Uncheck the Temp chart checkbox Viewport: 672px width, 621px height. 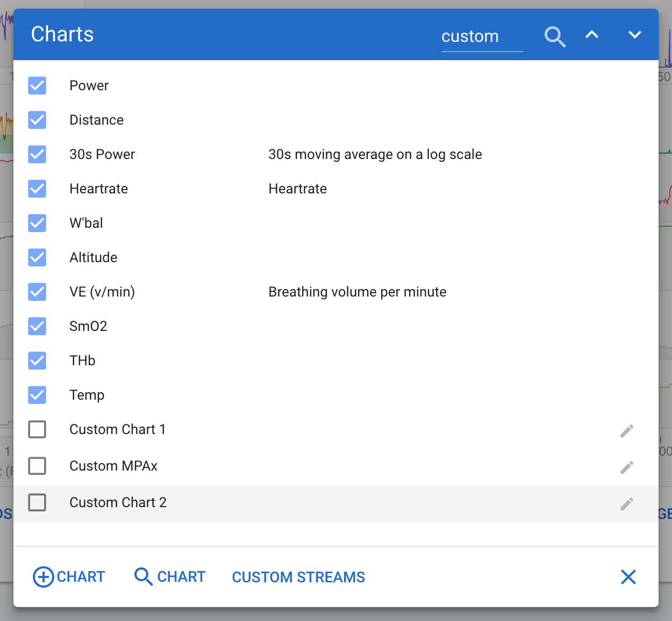point(37,395)
